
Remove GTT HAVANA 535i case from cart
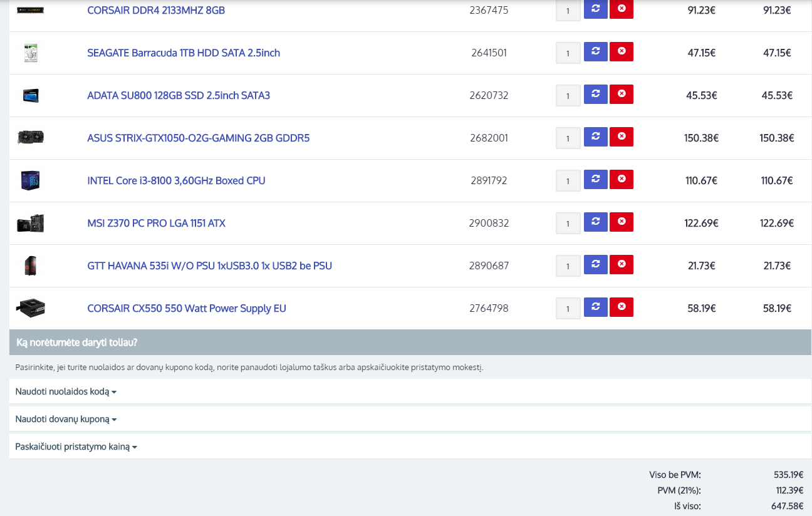[622, 264]
